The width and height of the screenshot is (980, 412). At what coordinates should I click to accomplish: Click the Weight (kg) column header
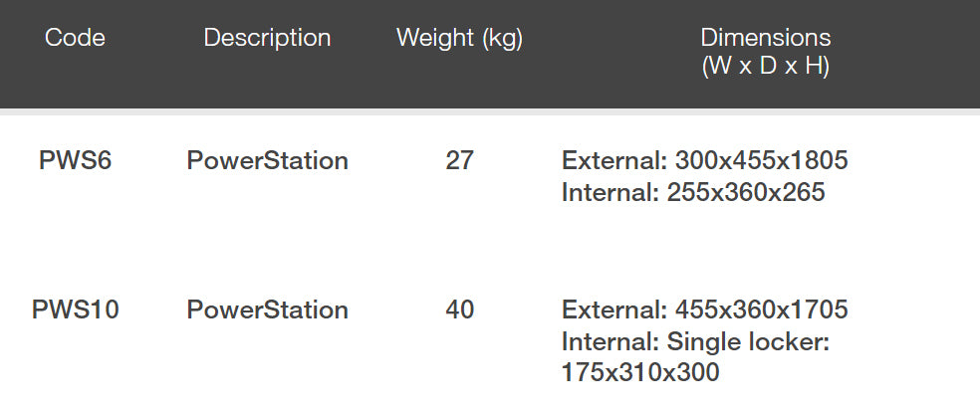pos(459,39)
